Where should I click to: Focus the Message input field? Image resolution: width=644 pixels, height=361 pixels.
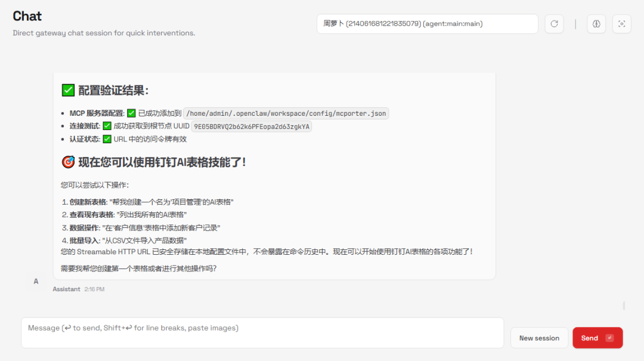(262, 332)
